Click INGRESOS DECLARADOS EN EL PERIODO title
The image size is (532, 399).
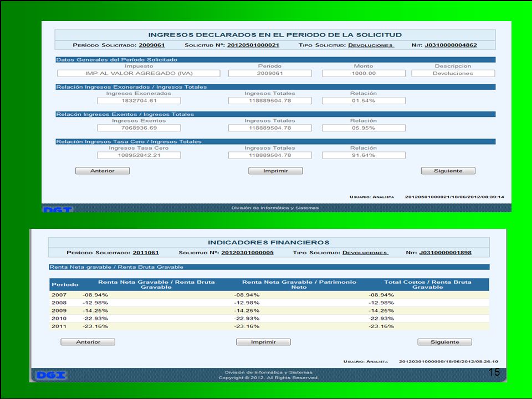pyautogui.click(x=275, y=34)
